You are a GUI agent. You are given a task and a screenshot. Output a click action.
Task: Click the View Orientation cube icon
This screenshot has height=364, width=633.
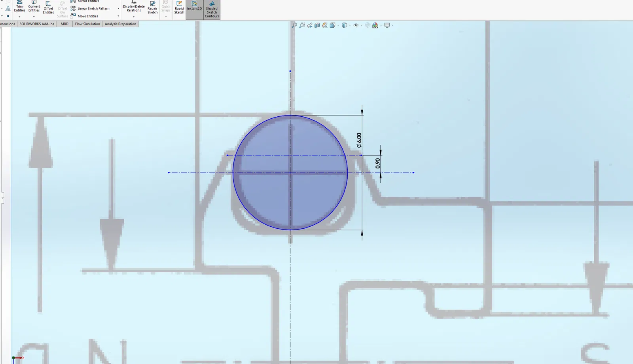[x=333, y=25]
